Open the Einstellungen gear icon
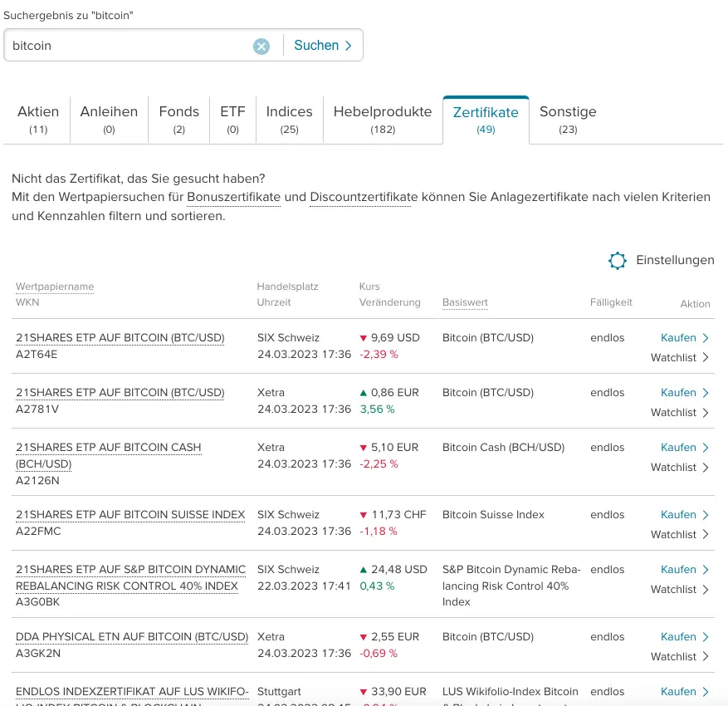This screenshot has width=728, height=706. 618,261
